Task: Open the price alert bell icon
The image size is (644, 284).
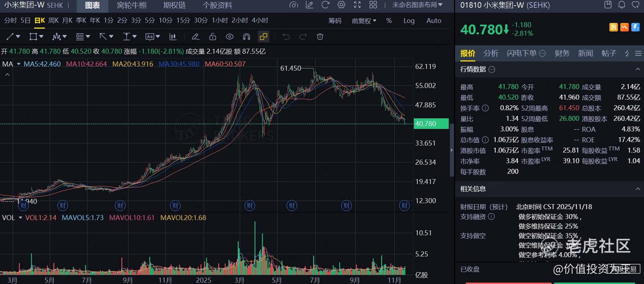Action: 622,5
